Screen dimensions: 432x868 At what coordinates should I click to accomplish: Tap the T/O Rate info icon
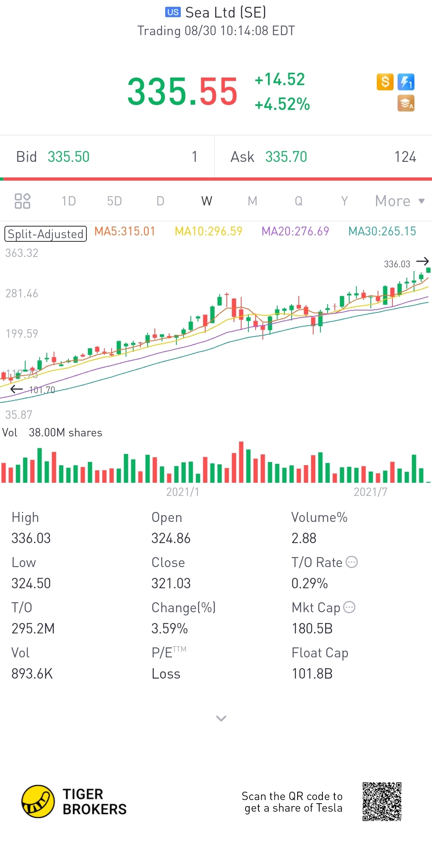coord(352,562)
